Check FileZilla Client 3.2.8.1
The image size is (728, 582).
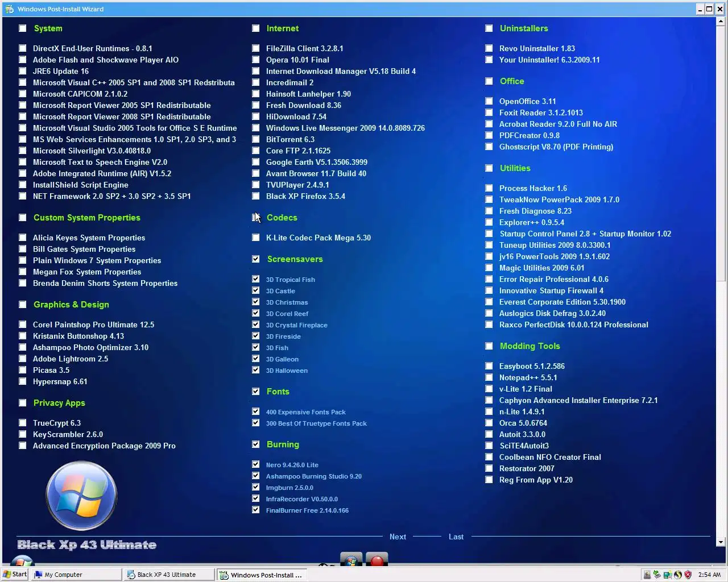(x=256, y=48)
